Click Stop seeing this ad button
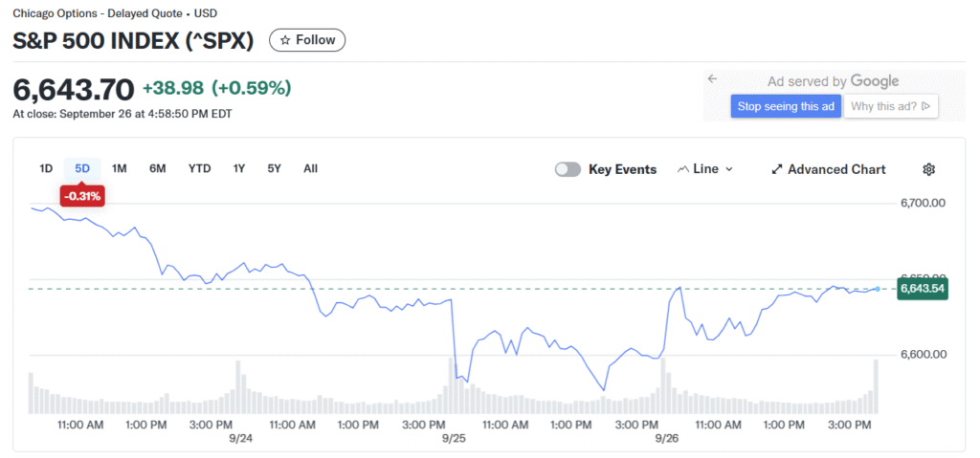This screenshot has width=980, height=458. click(786, 106)
